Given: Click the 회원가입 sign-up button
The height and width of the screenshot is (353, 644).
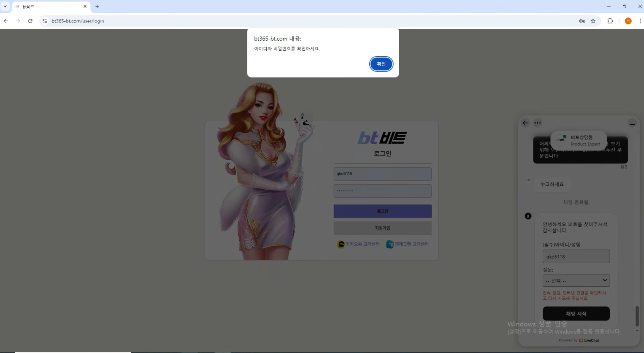Looking at the screenshot, I should tap(382, 228).
